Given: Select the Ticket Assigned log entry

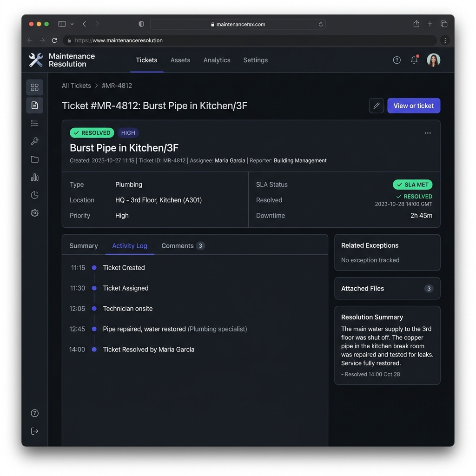Looking at the screenshot, I should tap(126, 288).
